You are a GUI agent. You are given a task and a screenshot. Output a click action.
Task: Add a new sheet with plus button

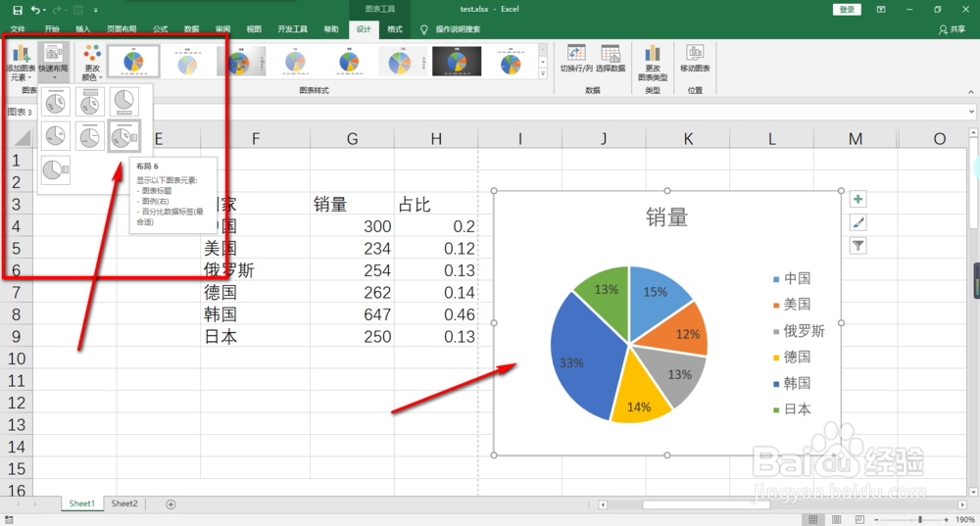pos(171,504)
